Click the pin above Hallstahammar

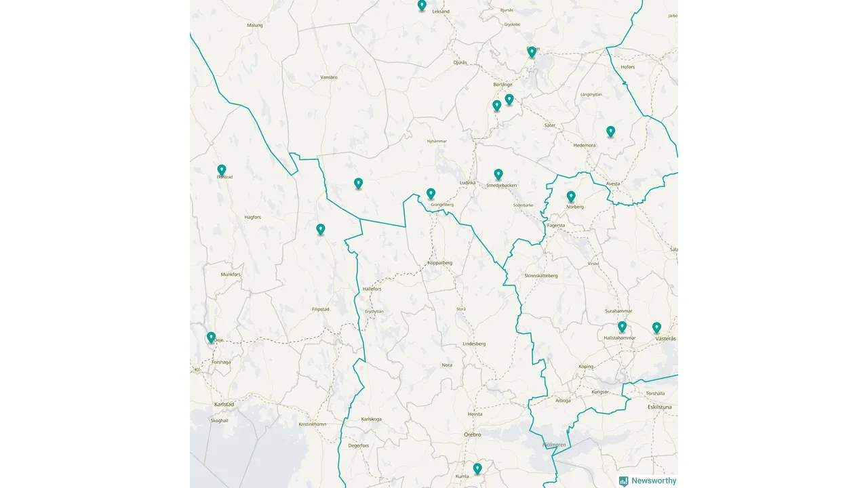click(622, 327)
